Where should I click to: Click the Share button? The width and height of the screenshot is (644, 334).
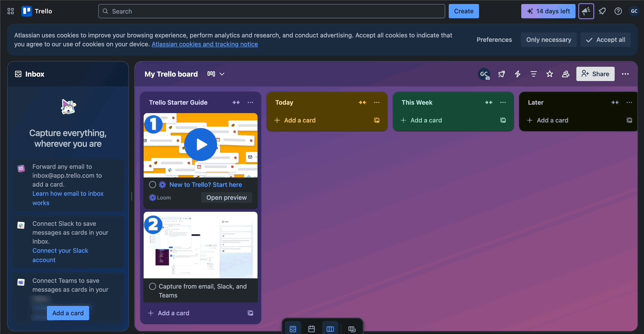[x=596, y=74]
